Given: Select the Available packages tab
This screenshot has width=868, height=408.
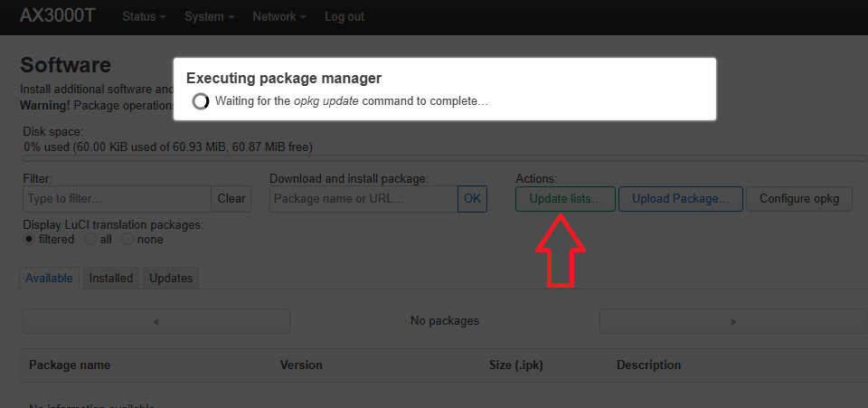Looking at the screenshot, I should [49, 278].
